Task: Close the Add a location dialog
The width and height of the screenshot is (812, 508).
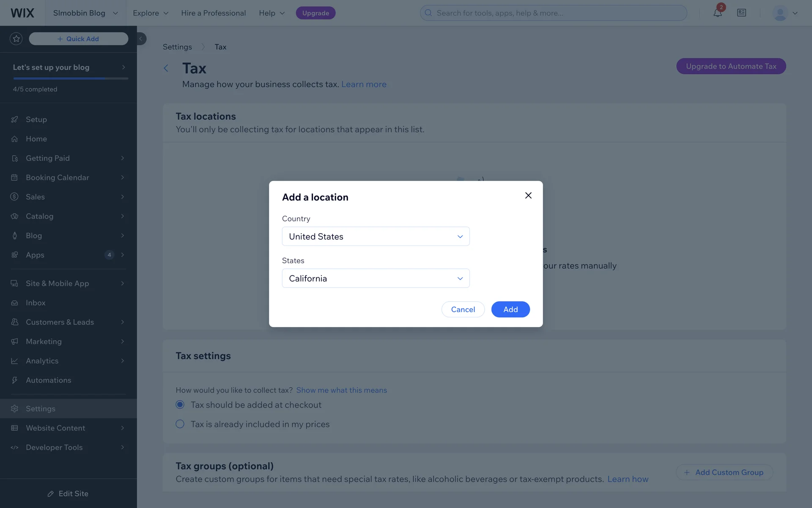Action: click(x=528, y=196)
